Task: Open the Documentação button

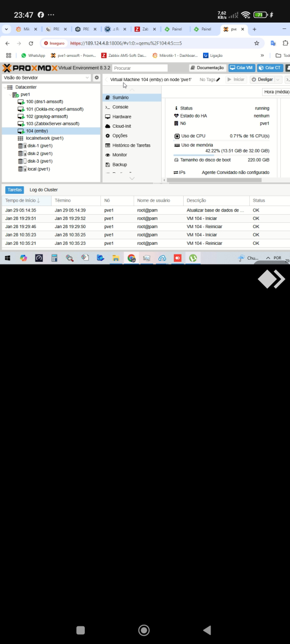Action: pos(207,68)
